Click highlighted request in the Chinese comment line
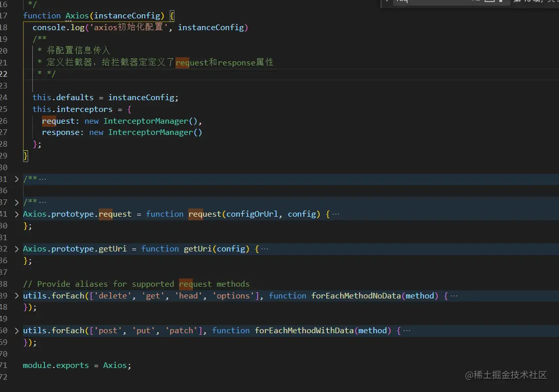Viewport: 559px width, 392px height. coord(192,63)
